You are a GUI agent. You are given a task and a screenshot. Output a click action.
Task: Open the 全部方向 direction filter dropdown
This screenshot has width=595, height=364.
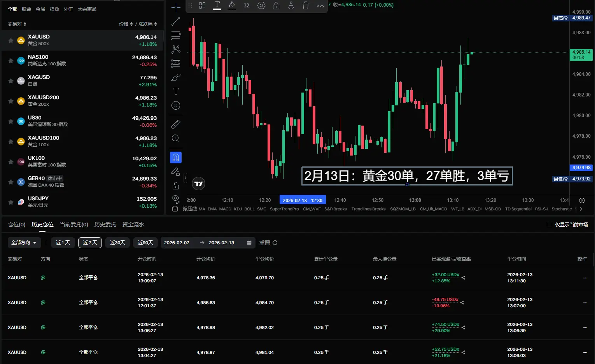pyautogui.click(x=24, y=243)
